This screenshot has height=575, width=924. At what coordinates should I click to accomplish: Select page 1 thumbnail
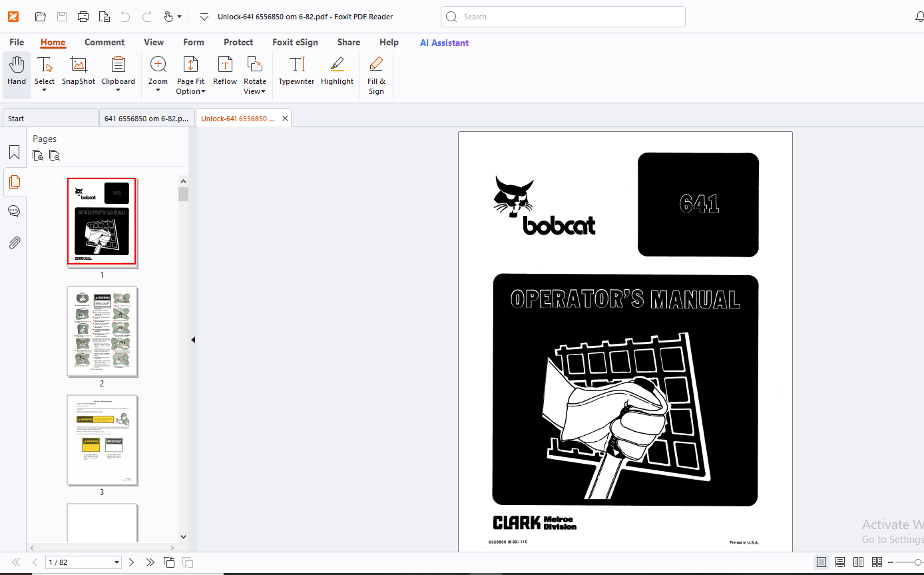[x=102, y=221]
